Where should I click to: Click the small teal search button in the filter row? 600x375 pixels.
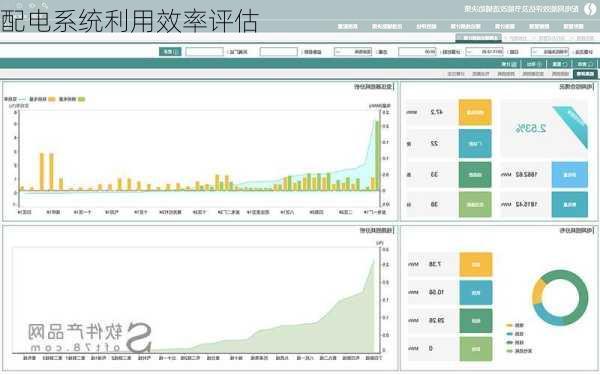pyautogui.click(x=170, y=52)
